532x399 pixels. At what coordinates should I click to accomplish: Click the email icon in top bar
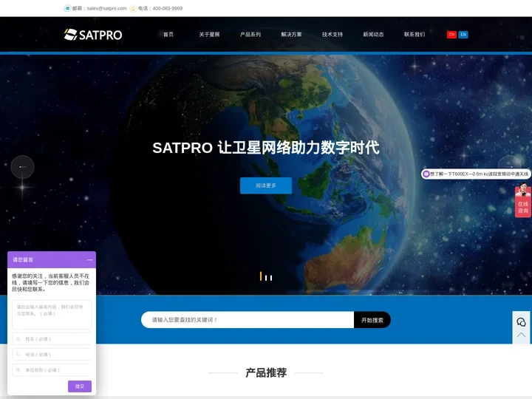point(67,8)
